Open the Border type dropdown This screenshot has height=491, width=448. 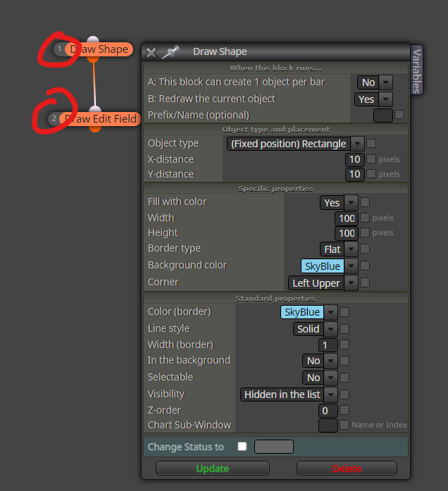(339, 249)
